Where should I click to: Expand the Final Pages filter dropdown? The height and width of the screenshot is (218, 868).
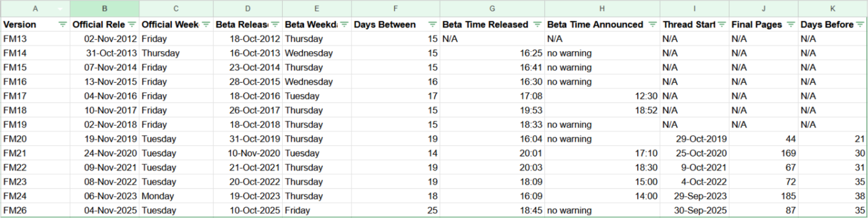pyautogui.click(x=791, y=25)
